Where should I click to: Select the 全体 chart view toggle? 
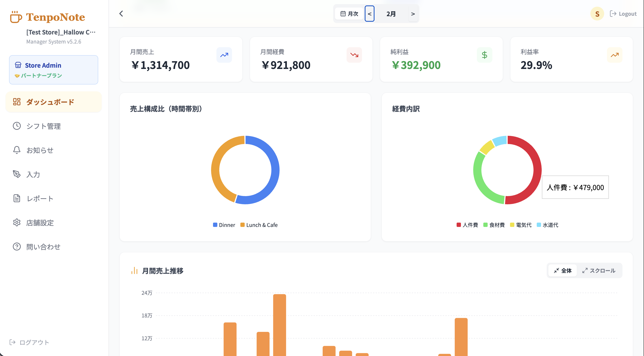pyautogui.click(x=563, y=270)
